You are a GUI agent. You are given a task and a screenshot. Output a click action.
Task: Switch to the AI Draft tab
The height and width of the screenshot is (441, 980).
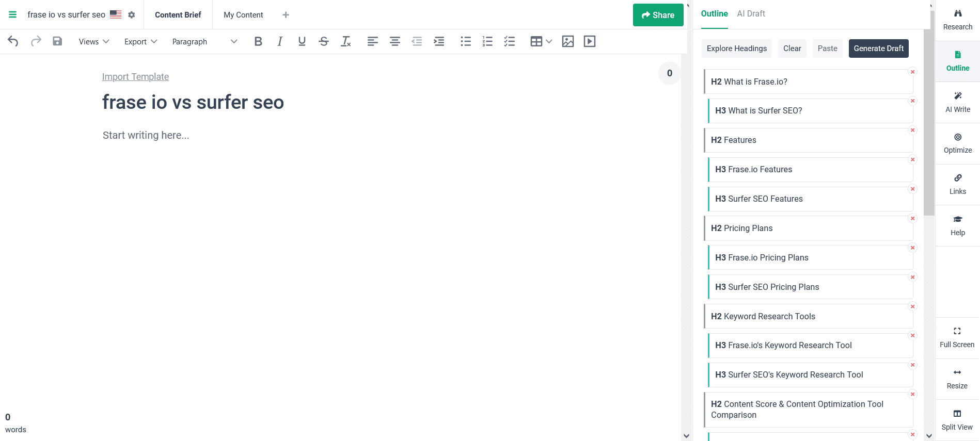[751, 14]
